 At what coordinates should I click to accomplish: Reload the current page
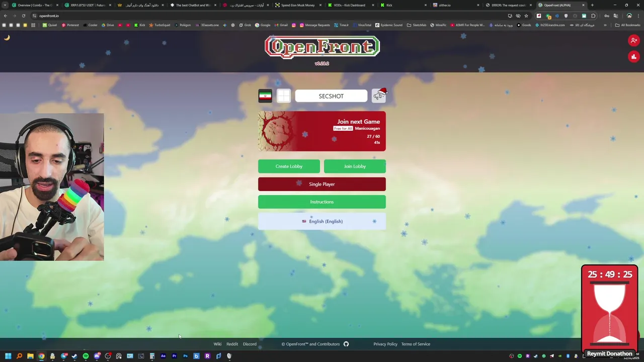click(x=24, y=16)
